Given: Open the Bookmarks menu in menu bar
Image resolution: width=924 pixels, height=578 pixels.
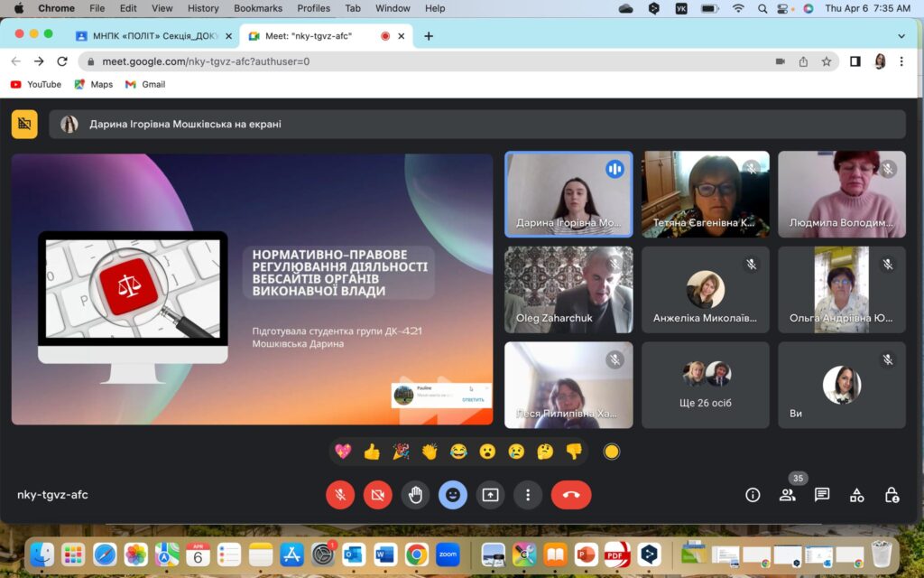Looking at the screenshot, I should point(257,8).
